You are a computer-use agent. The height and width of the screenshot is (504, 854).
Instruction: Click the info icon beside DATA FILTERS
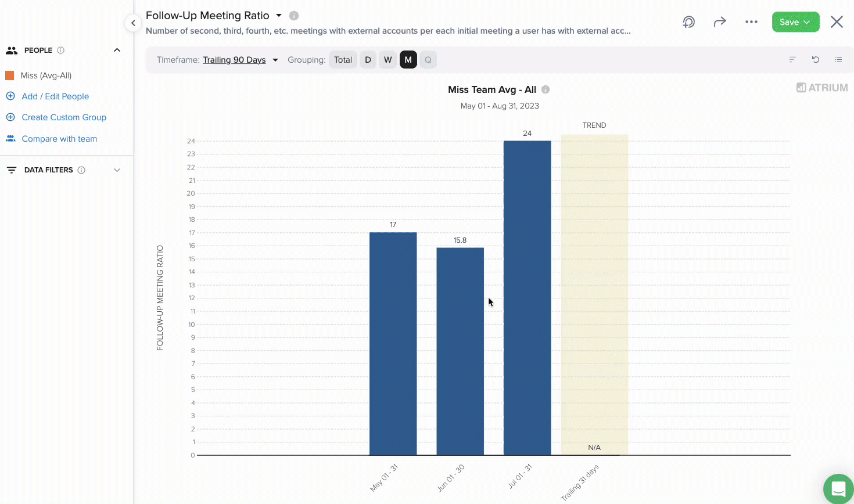(x=81, y=170)
